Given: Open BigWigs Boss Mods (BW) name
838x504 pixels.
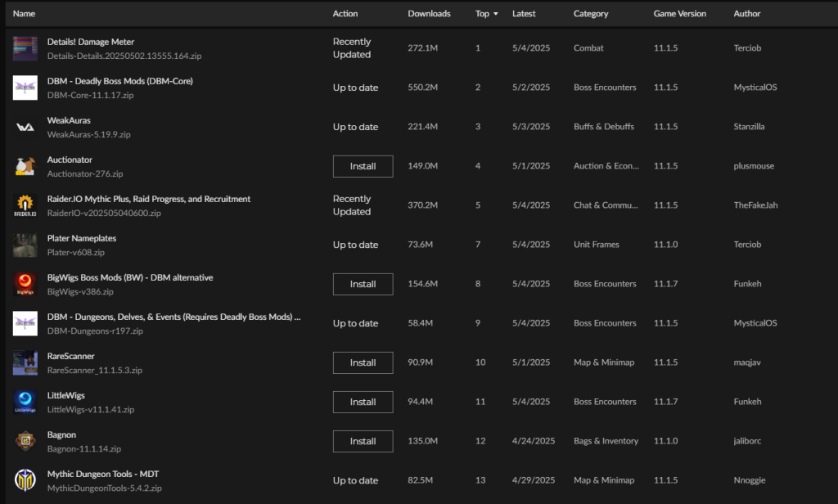Looking at the screenshot, I should click(130, 277).
